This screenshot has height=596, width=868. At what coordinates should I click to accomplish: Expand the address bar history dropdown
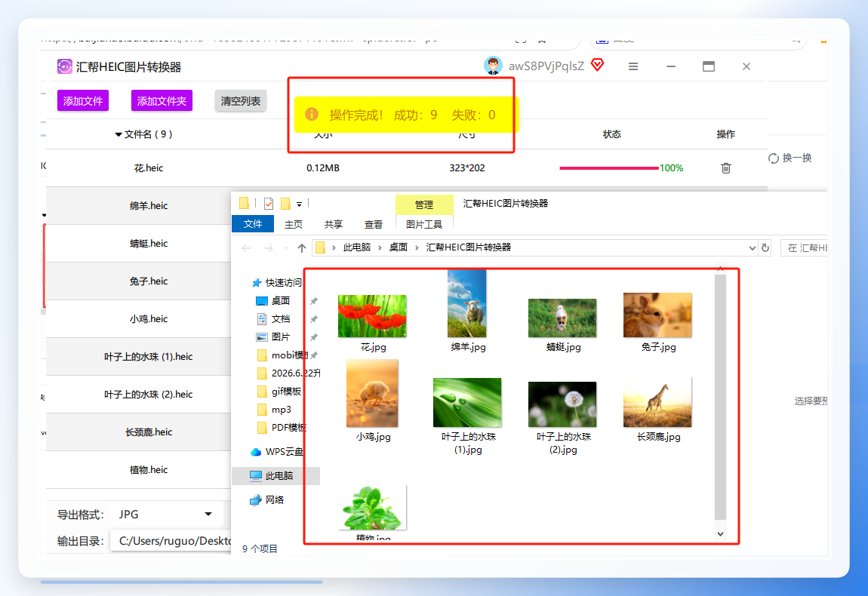[752, 248]
